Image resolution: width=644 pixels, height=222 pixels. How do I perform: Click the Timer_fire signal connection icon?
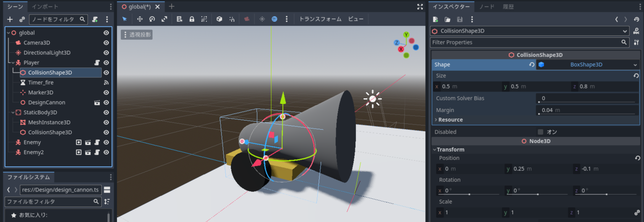(106, 83)
